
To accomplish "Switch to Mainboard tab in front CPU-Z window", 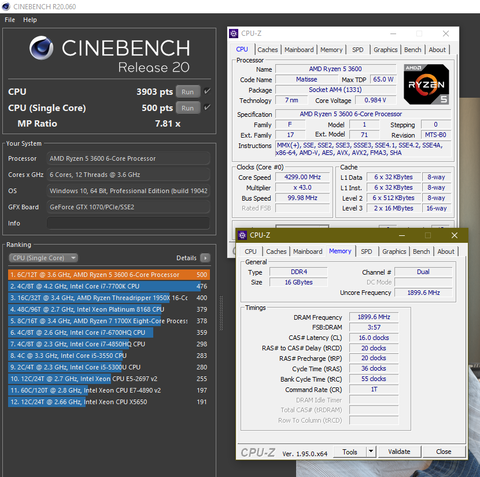I will (x=308, y=251).
